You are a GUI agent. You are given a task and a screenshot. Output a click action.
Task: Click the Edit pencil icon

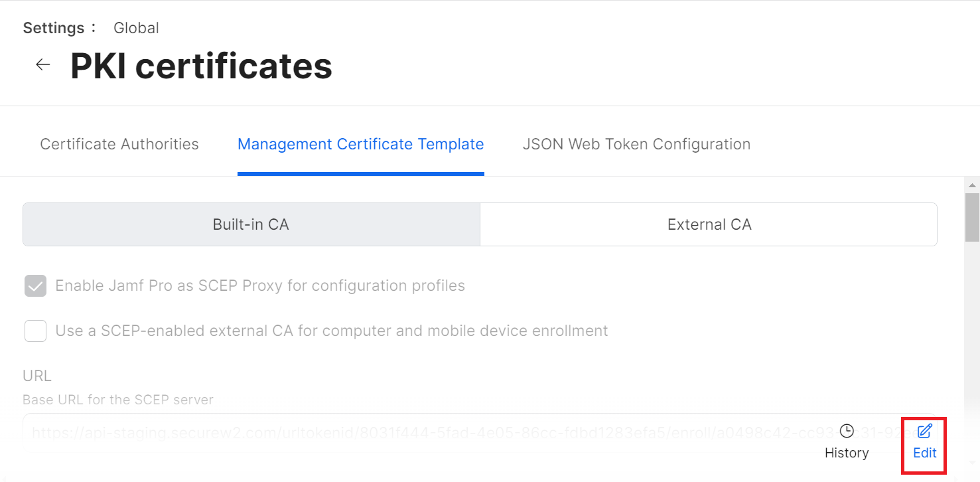click(x=924, y=432)
